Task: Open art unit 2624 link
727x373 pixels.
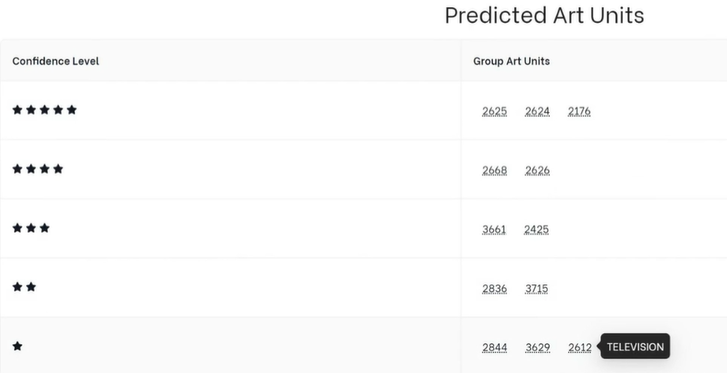Action: click(x=537, y=111)
